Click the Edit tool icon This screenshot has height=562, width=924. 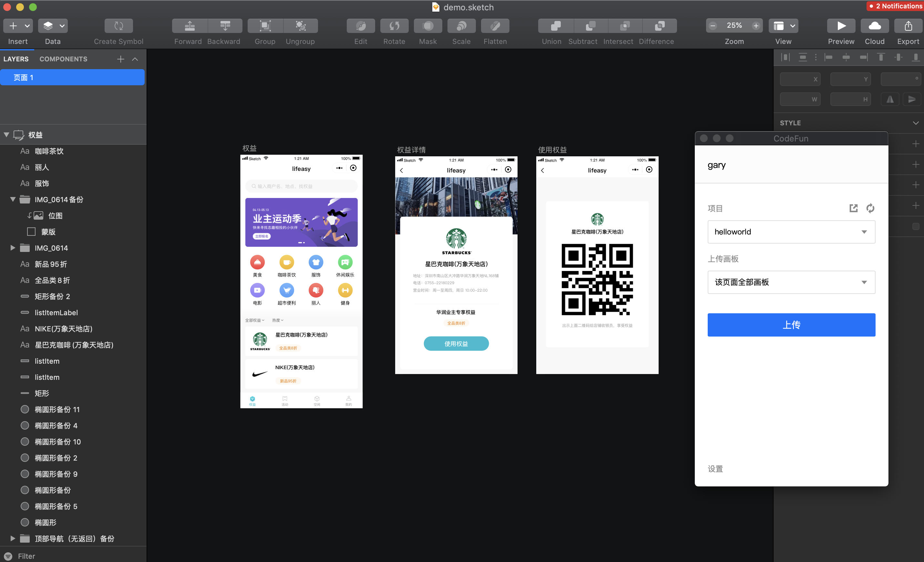(361, 26)
